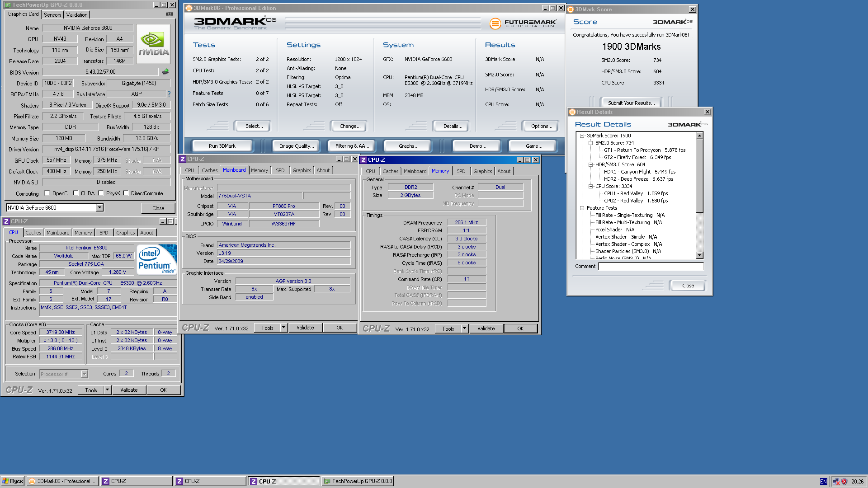Click the Comment input field
This screenshot has height=488, width=868.
tap(651, 266)
